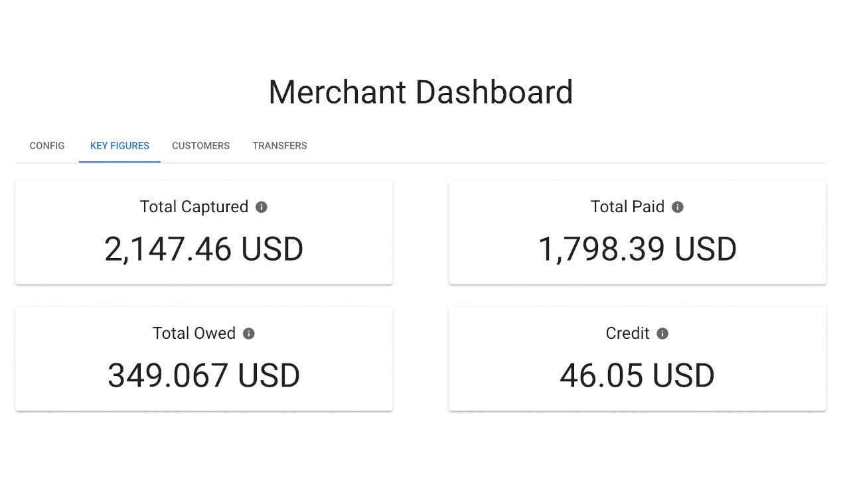Click the 1,798.39 amount figure
The image size is (843, 504).
click(x=601, y=250)
